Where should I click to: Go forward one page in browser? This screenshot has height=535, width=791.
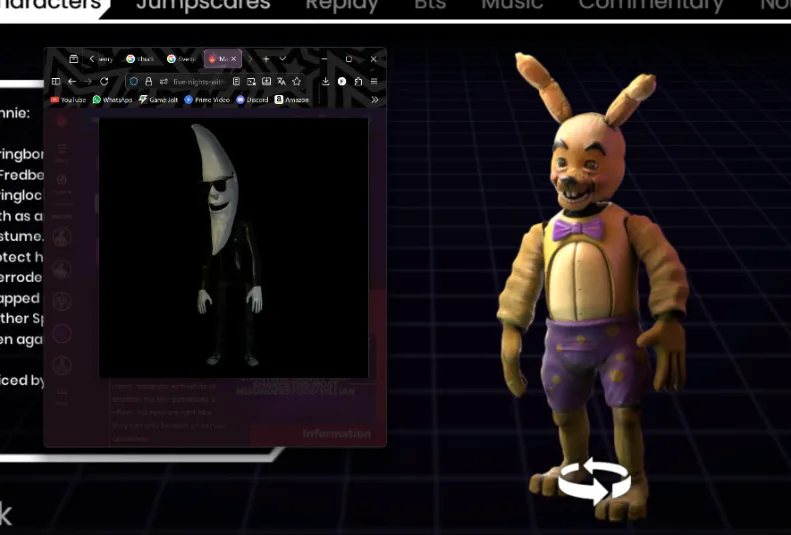pyautogui.click(x=88, y=81)
